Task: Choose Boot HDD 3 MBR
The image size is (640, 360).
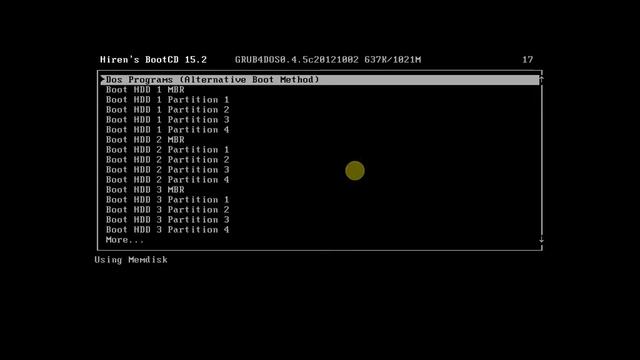Action: [145, 190]
